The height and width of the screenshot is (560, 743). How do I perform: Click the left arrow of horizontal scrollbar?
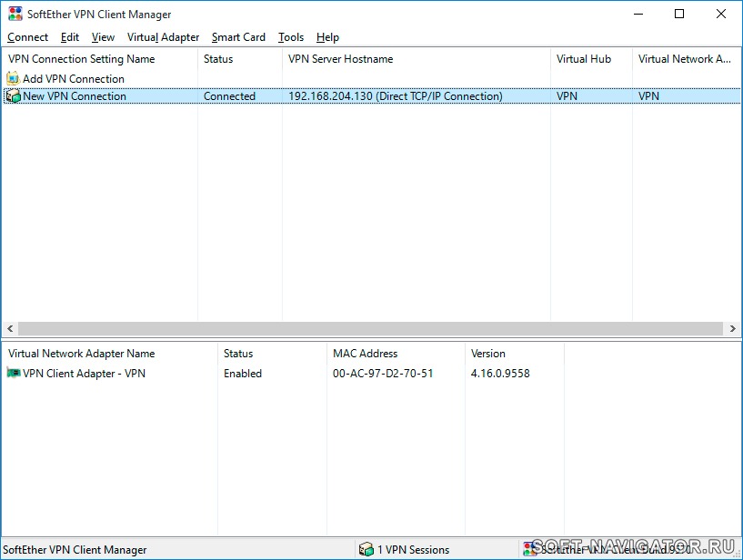pyautogui.click(x=10, y=328)
